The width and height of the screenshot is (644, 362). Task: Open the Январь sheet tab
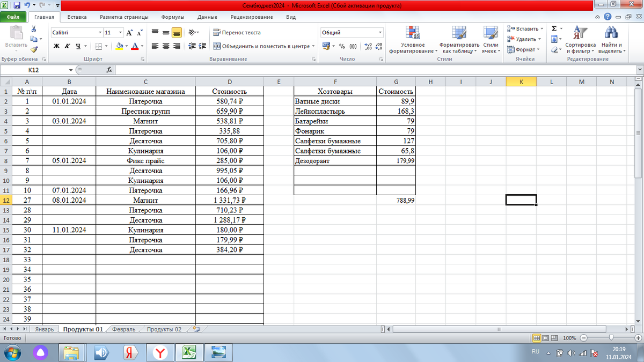44,329
